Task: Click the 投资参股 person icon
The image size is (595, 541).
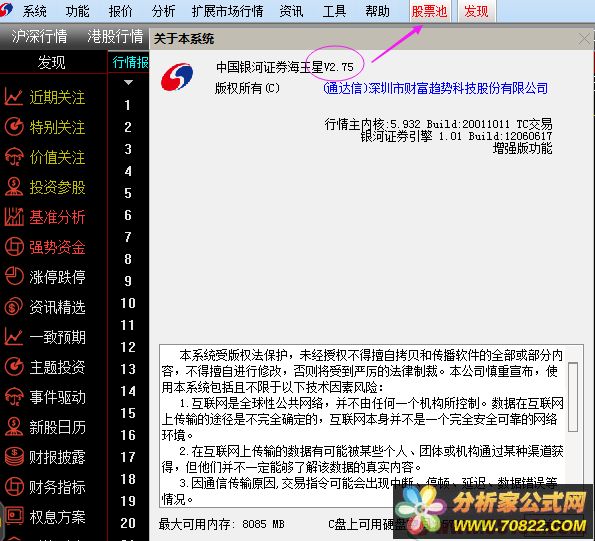Action: point(14,187)
